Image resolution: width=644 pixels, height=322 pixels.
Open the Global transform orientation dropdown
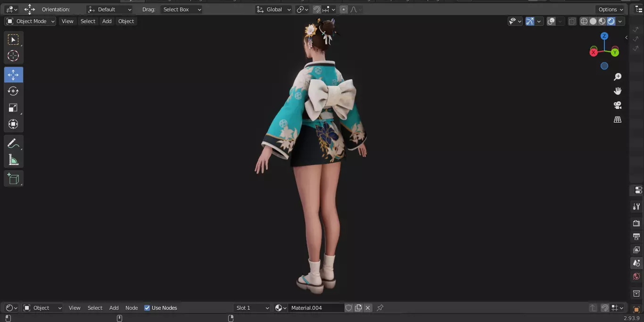pyautogui.click(x=274, y=9)
